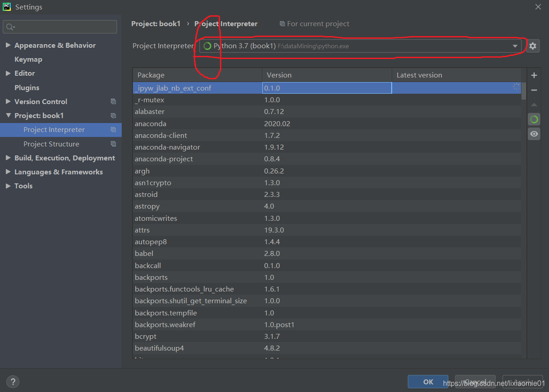This screenshot has height=392, width=549.
Task: Select the asn1crypto package row
Action: [x=327, y=182]
